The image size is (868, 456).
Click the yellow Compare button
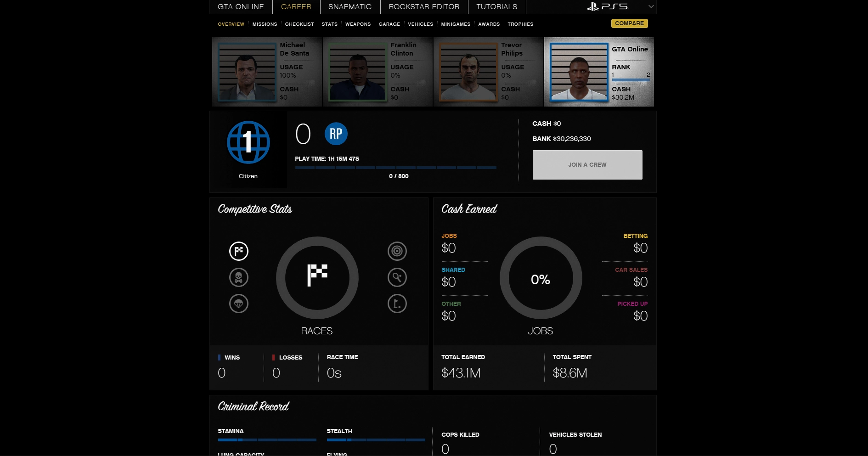630,23
